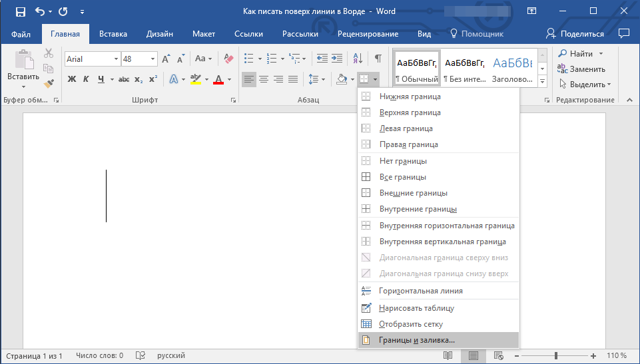Apply the Обычный style thumbnail

point(417,69)
